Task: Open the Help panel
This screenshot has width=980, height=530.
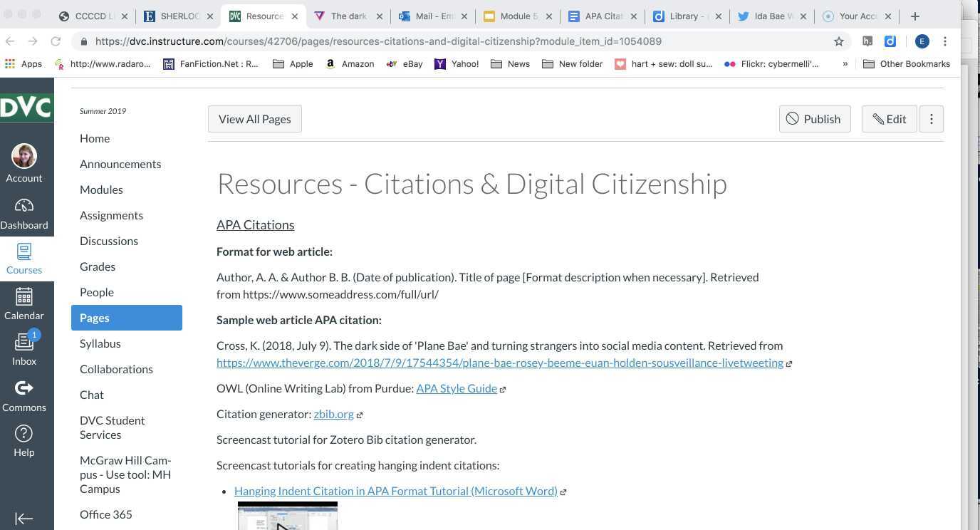Action: tap(24, 439)
